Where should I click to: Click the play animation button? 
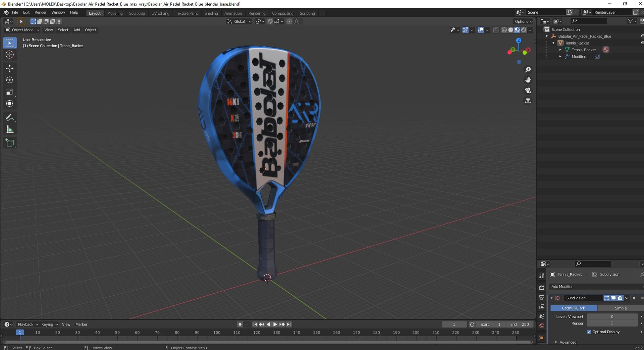(x=275, y=325)
